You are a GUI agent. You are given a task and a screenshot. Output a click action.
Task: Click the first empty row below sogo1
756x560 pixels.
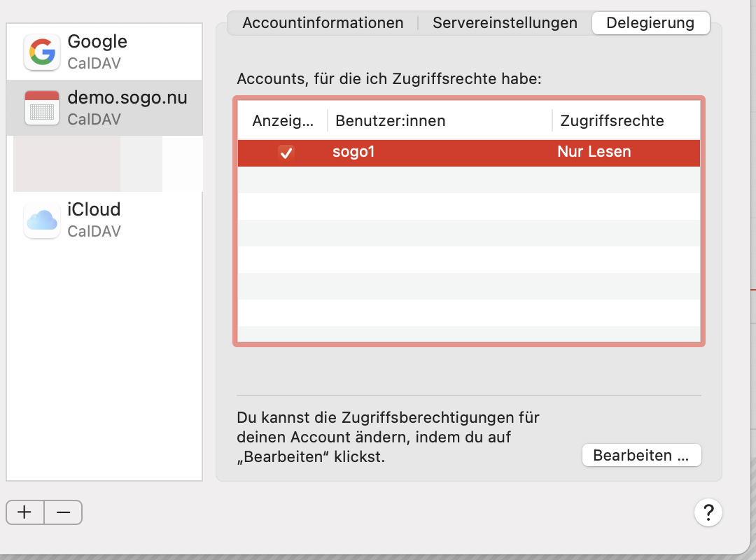469,180
